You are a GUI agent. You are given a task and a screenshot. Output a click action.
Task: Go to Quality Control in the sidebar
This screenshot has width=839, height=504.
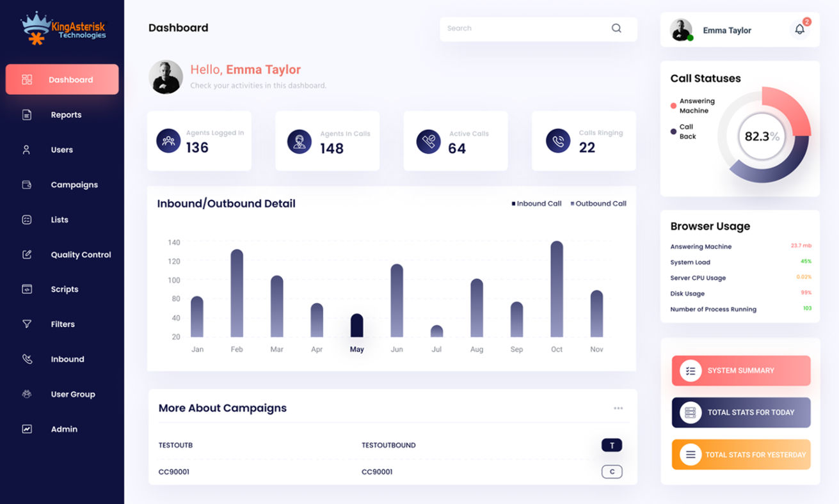(x=81, y=255)
